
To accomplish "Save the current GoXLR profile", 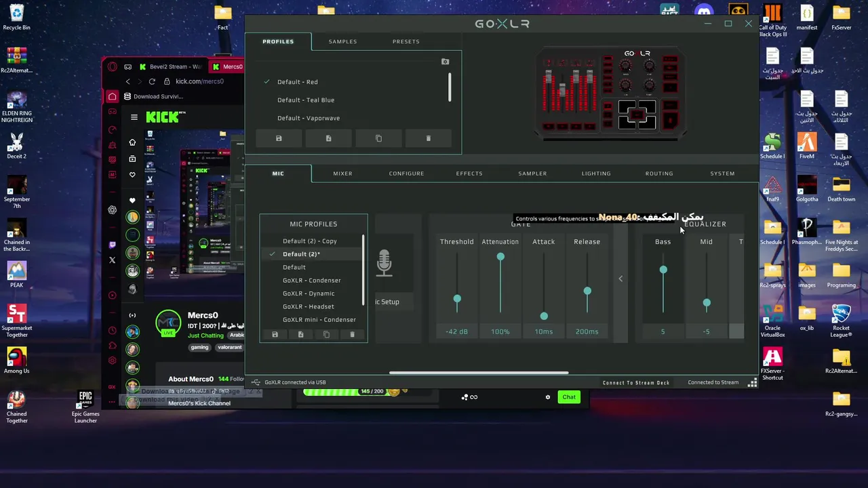I will (279, 138).
